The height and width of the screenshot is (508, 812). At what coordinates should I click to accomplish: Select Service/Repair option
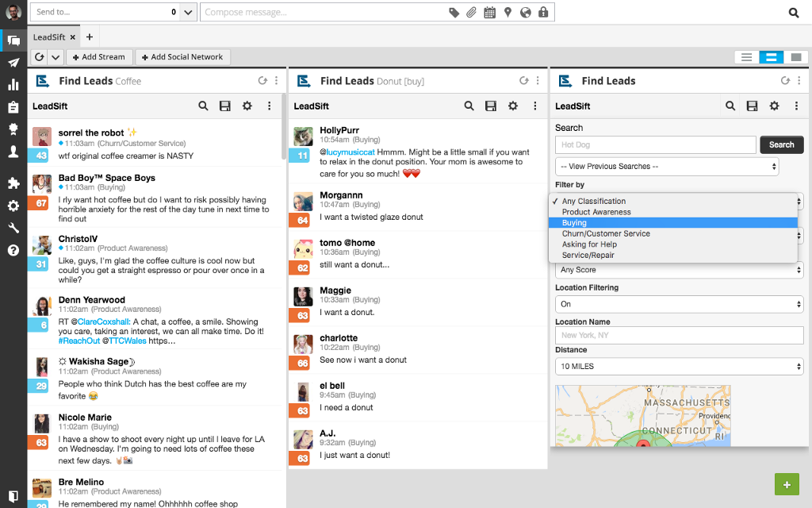click(x=673, y=256)
